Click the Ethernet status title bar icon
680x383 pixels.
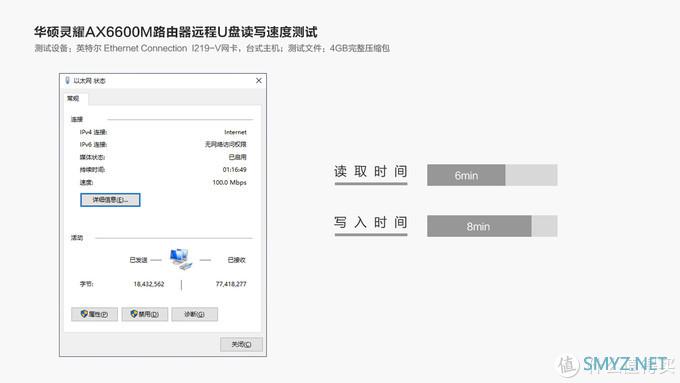67,81
